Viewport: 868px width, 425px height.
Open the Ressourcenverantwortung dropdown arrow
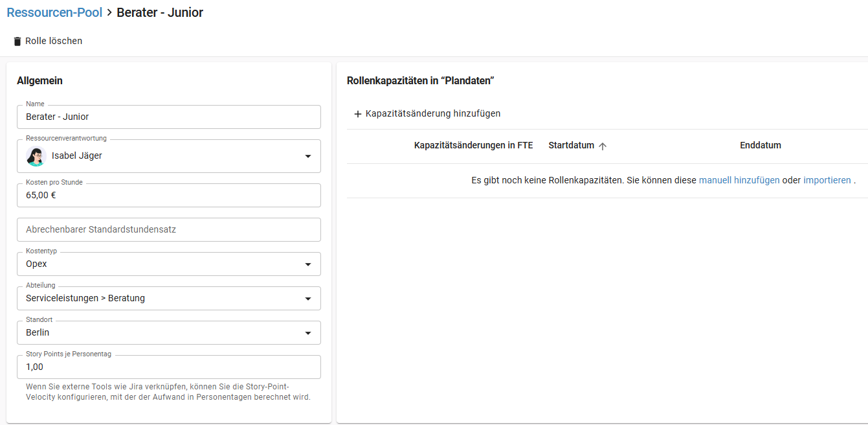point(307,156)
